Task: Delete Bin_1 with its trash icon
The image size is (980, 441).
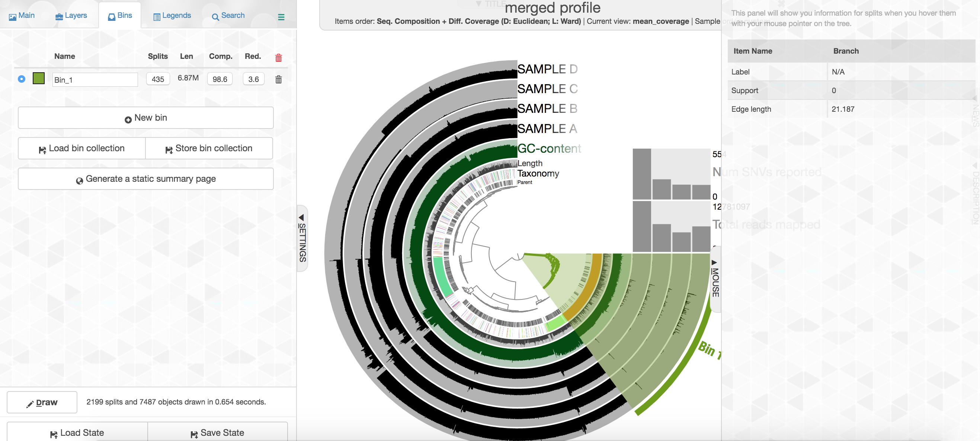Action: pyautogui.click(x=278, y=79)
